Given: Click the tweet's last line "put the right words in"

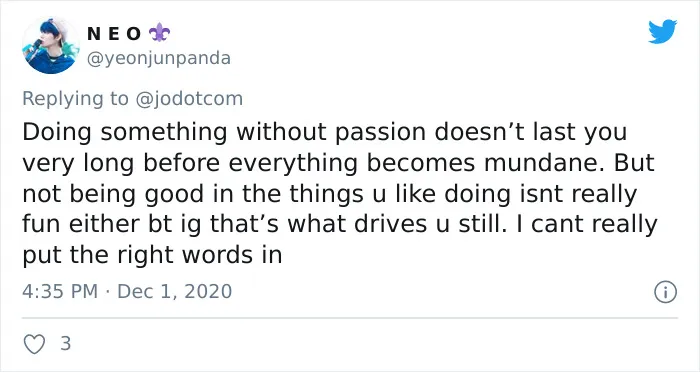Looking at the screenshot, I should (152, 256).
